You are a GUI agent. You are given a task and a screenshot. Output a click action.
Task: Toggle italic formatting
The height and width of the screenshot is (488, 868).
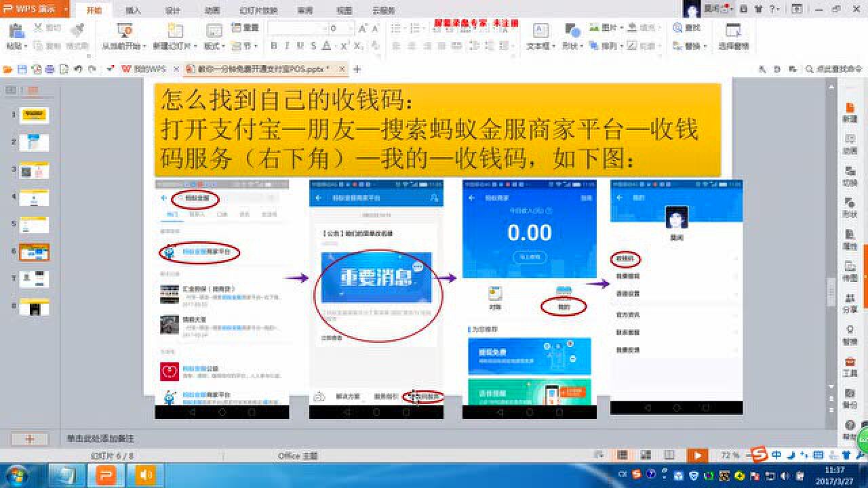pos(287,46)
